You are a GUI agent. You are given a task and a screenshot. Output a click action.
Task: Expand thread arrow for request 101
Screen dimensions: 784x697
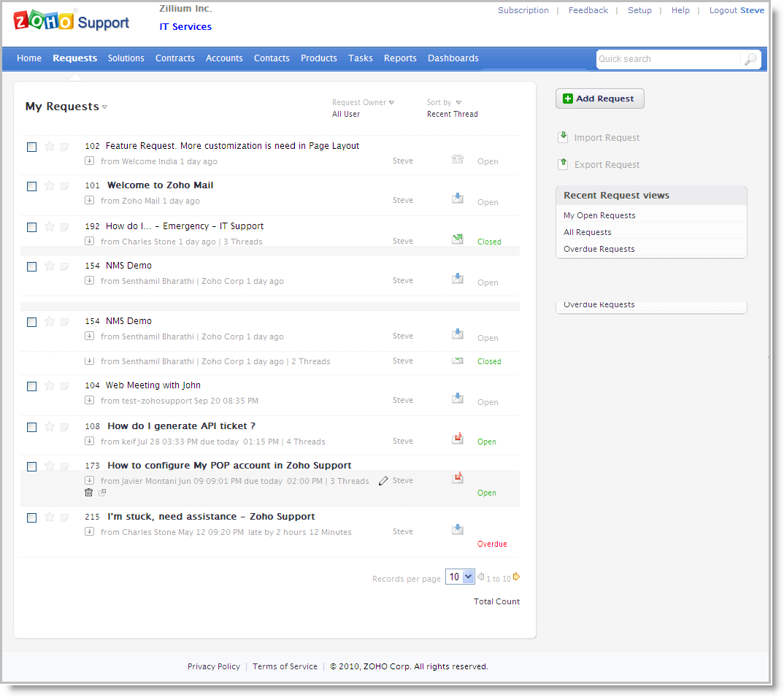[x=89, y=201]
